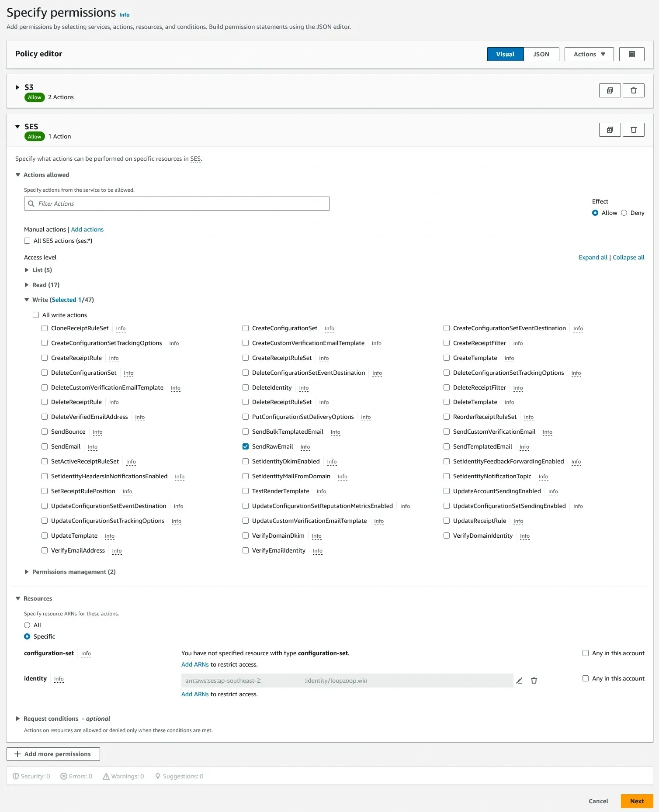Check VerifyEmailIdentity action
This screenshot has width=659, height=812.
click(246, 550)
